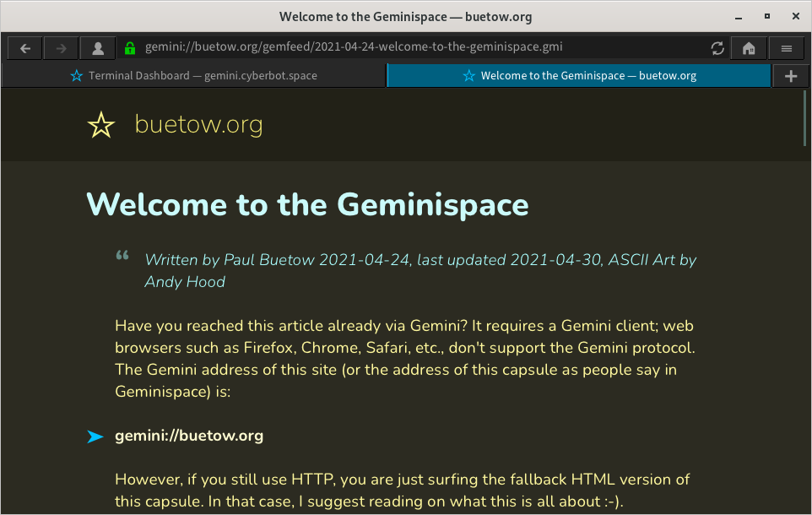812x515 pixels.
Task: Click the quotation mark beside the byline
Action: pyautogui.click(x=122, y=256)
